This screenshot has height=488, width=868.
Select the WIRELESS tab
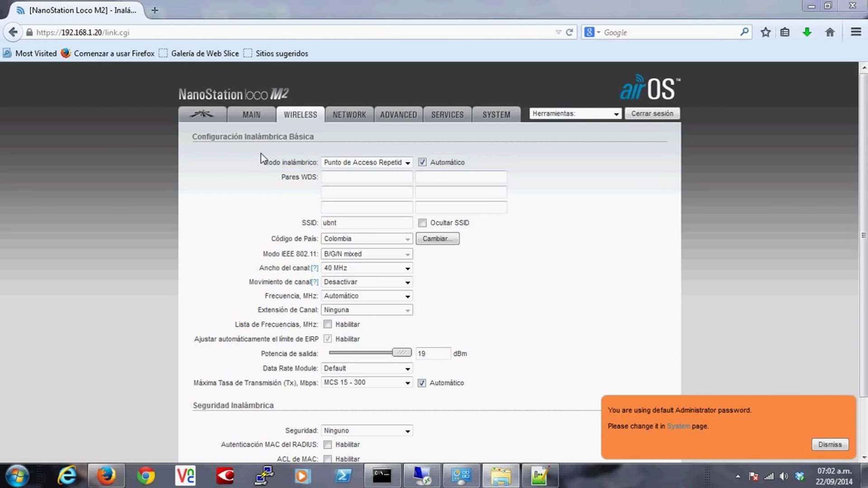[300, 114]
